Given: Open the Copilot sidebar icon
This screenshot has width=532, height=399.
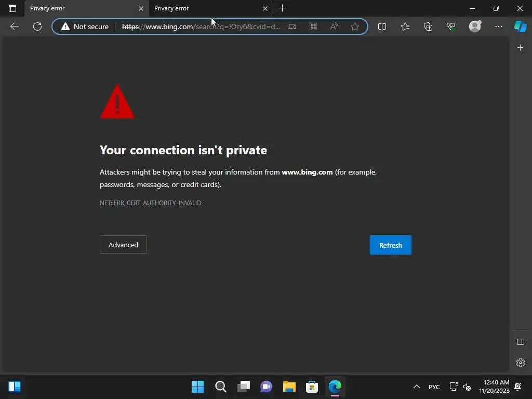Looking at the screenshot, I should click(520, 26).
